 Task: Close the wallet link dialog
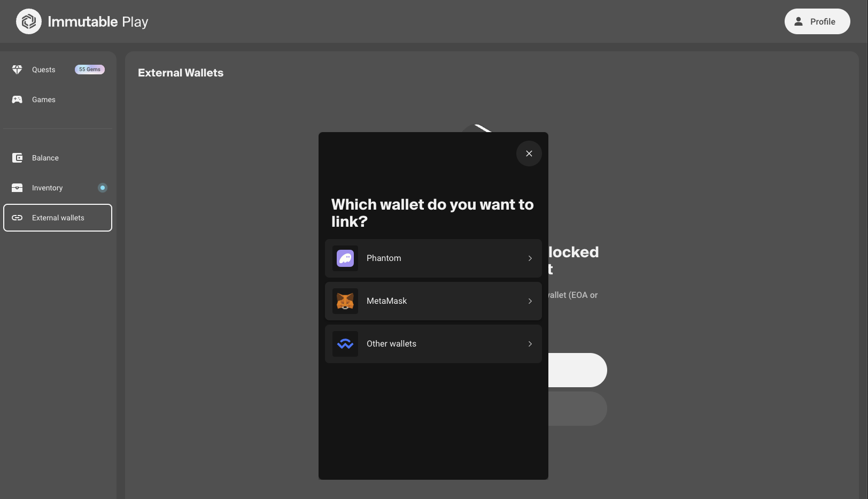[529, 153]
